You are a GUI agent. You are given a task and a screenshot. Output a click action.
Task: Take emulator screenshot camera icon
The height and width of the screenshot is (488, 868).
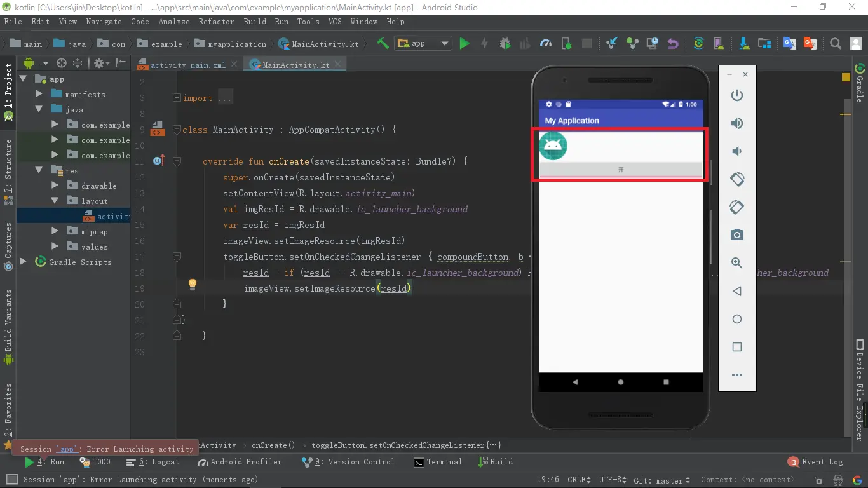(737, 235)
